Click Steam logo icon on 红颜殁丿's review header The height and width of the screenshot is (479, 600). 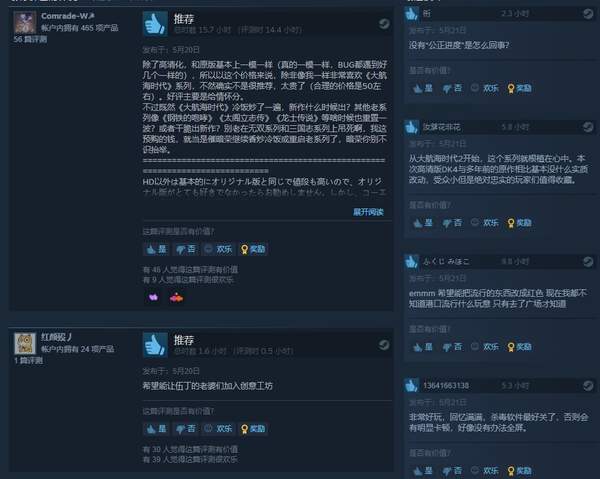(x=384, y=345)
